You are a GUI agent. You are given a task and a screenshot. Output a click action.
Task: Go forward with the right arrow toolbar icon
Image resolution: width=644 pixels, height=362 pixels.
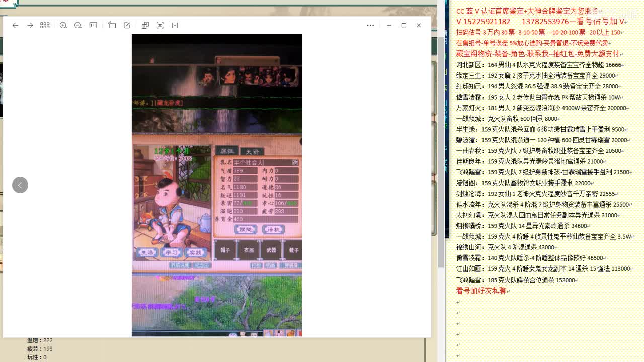pos(30,25)
